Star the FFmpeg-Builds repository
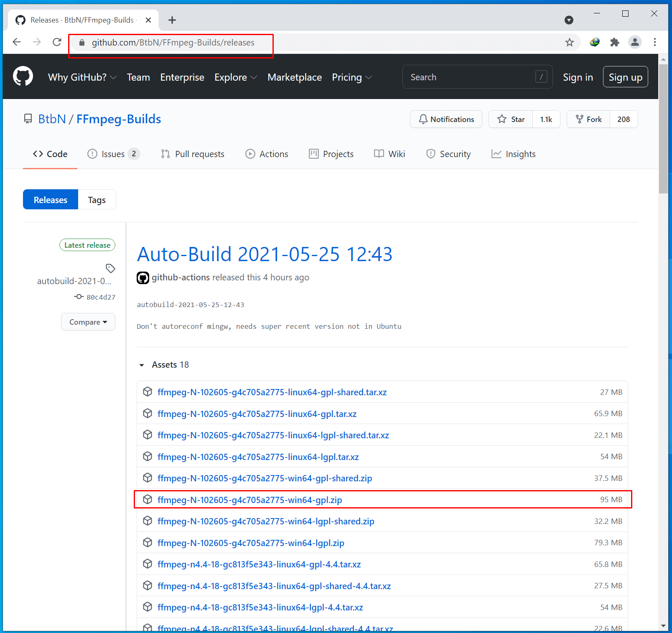The height and width of the screenshot is (633, 672). click(511, 119)
